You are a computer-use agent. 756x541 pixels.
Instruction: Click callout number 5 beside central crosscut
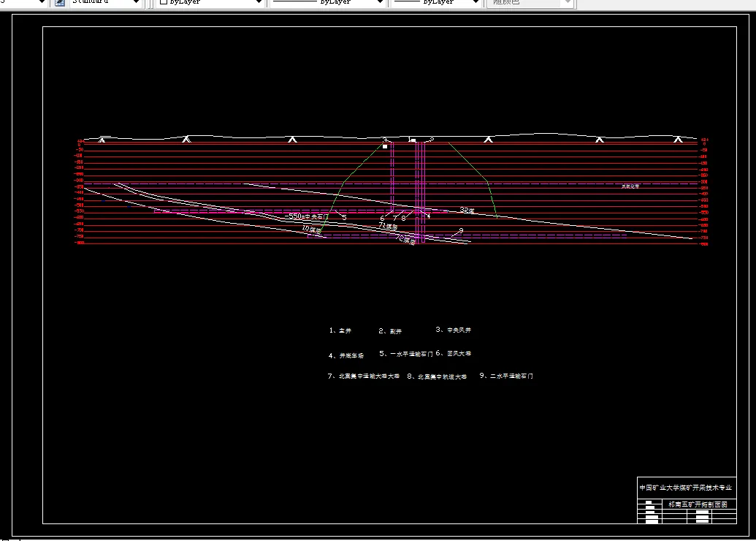344,218
